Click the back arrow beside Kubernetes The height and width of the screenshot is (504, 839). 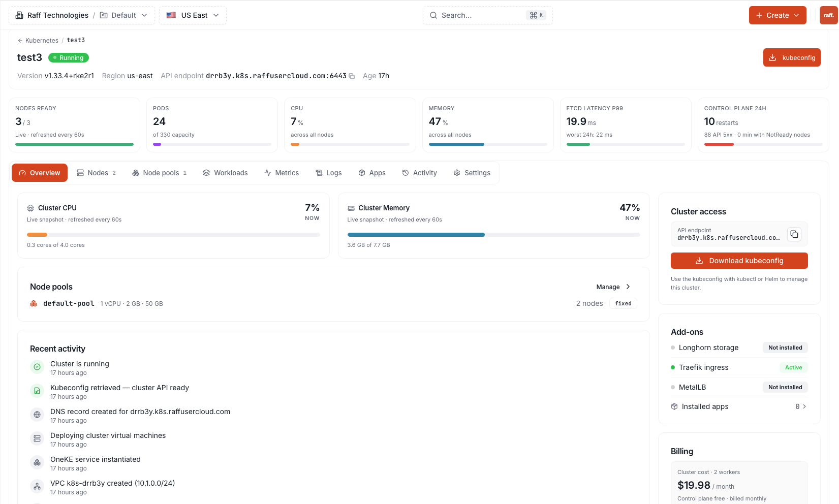[20, 41]
